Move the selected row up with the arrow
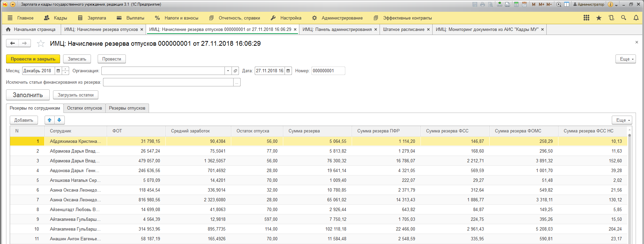The width and height of the screenshot is (644, 244). click(x=50, y=120)
